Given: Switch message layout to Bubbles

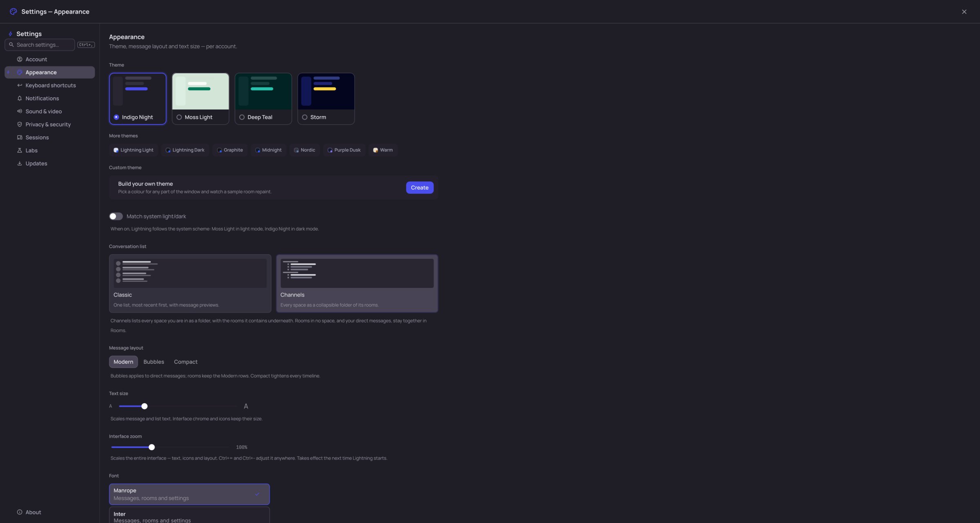Looking at the screenshot, I should tap(154, 362).
